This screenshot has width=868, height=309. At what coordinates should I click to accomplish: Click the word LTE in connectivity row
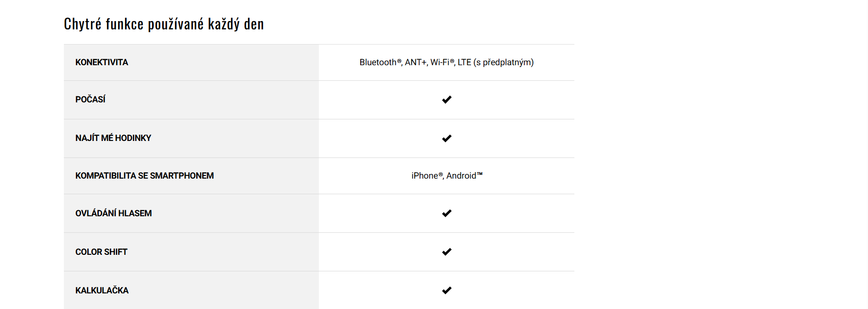pos(464,62)
